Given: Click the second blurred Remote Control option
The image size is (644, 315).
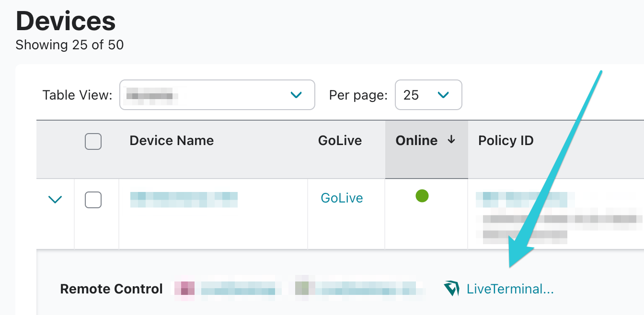Looking at the screenshot, I should 356,288.
